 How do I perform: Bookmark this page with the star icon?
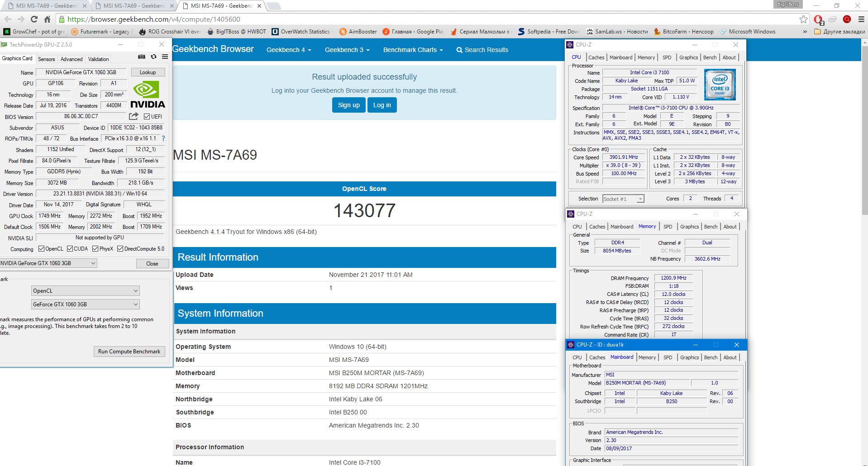tap(803, 19)
